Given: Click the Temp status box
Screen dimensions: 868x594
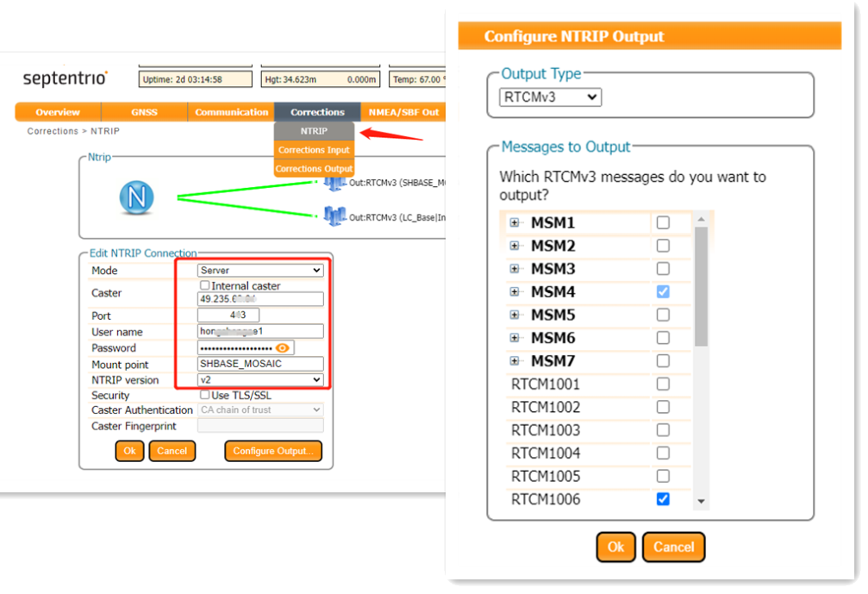Looking at the screenshot, I should click(x=417, y=79).
